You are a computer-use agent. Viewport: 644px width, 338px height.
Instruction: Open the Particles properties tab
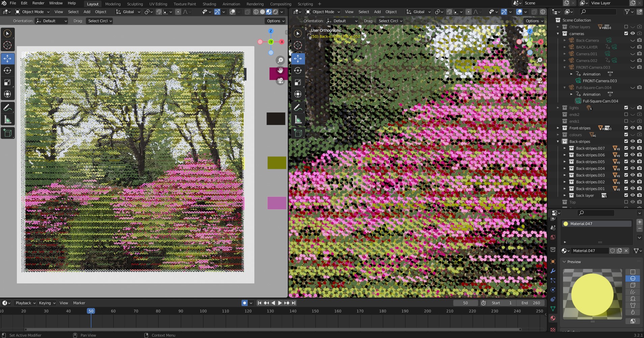[x=553, y=280]
